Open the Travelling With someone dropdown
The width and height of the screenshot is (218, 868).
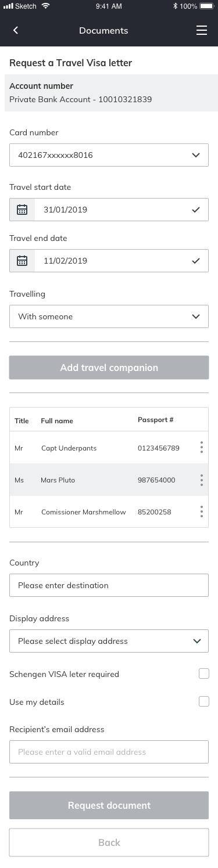click(x=109, y=316)
